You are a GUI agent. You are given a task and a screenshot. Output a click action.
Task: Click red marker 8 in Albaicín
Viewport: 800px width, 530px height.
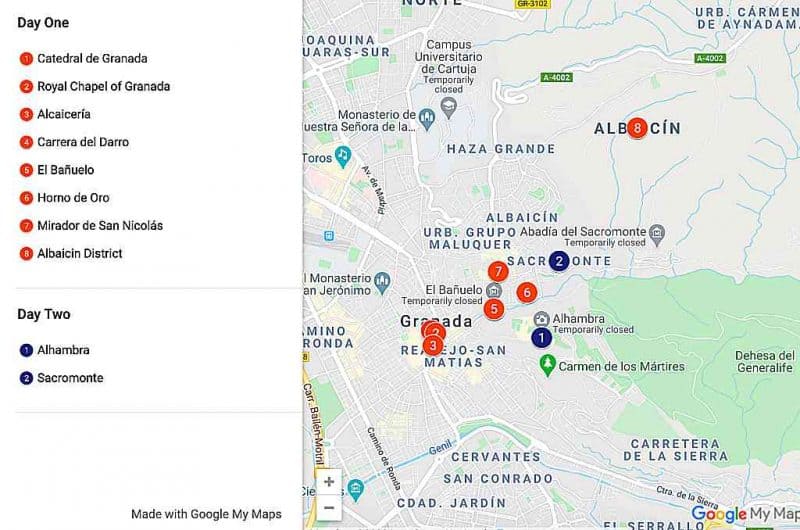pyautogui.click(x=636, y=128)
